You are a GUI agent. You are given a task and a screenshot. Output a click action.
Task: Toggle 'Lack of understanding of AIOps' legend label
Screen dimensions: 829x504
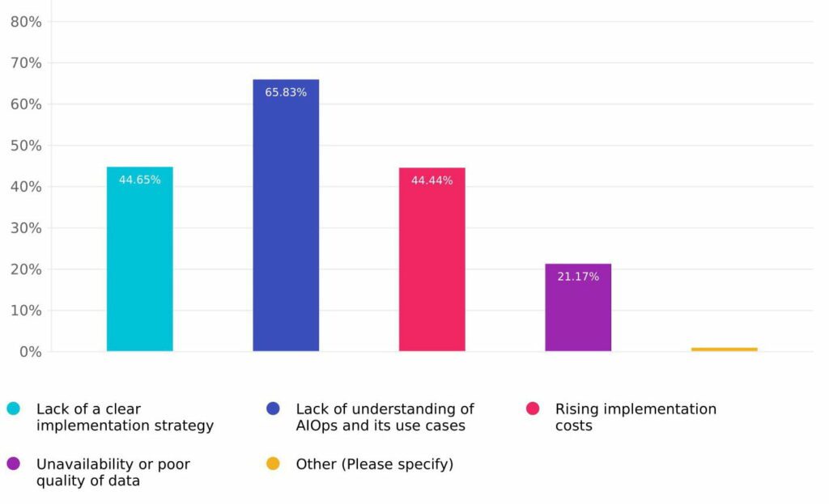click(385, 417)
